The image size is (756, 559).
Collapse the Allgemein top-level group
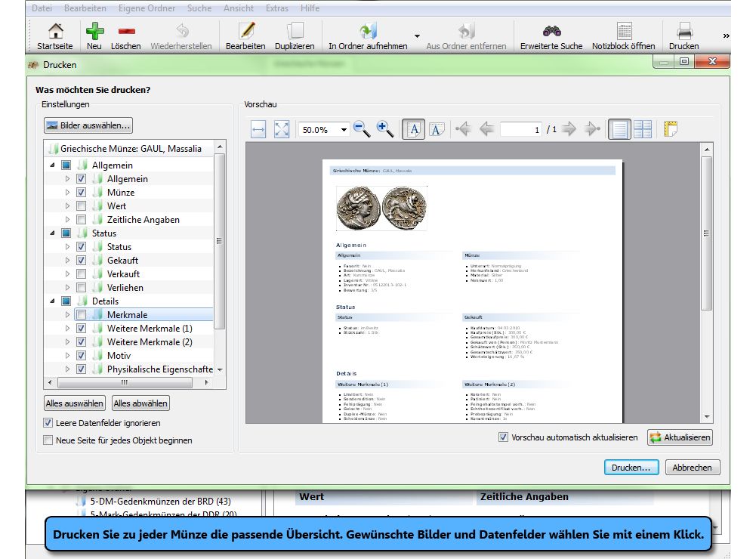point(52,165)
